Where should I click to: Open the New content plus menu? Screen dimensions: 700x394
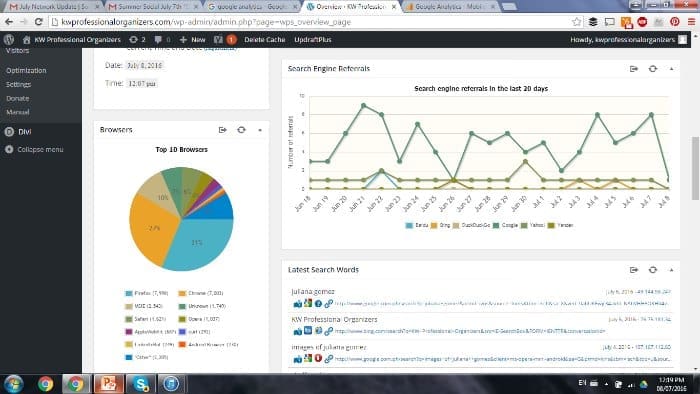click(192, 39)
